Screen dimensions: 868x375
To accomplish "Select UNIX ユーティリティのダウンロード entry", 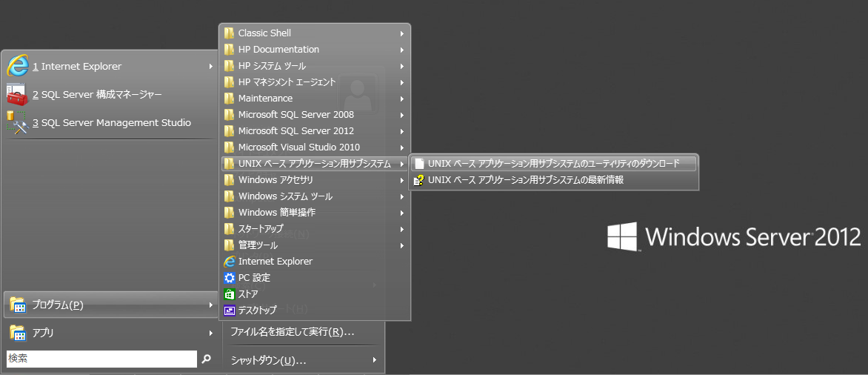I will tap(553, 164).
